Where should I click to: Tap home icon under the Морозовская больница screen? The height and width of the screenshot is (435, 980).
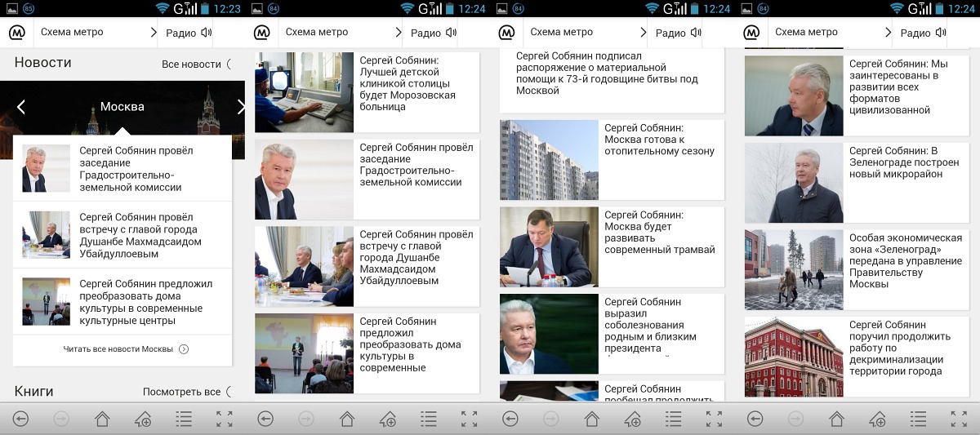tap(347, 419)
